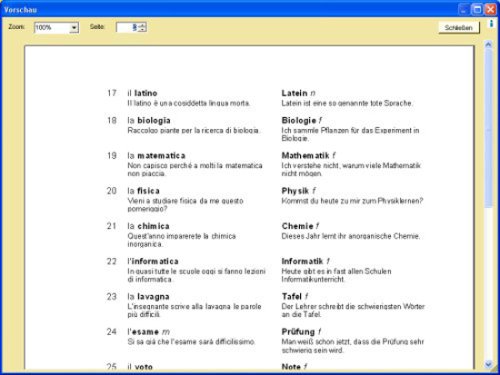
Task: Click the word 'la lavagna'
Action: [x=148, y=297]
